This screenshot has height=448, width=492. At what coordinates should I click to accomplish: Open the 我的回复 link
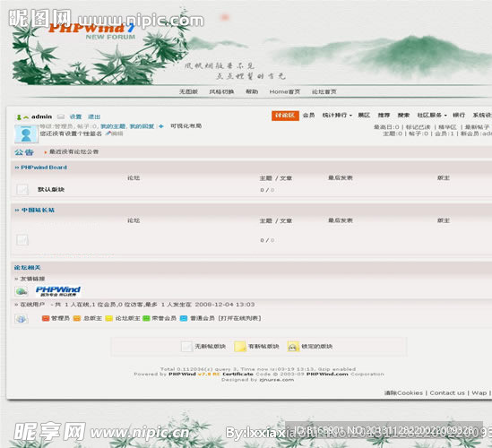(x=142, y=126)
